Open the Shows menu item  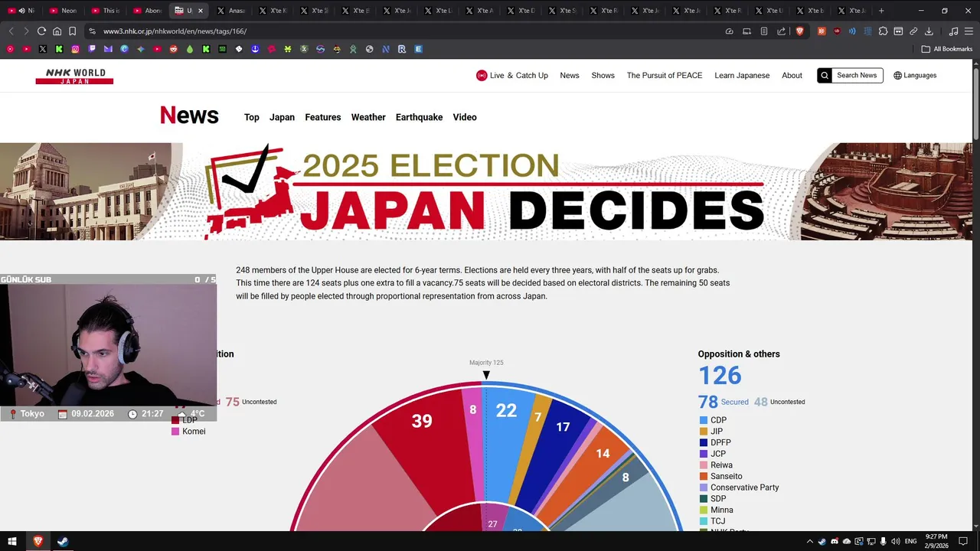(603, 75)
